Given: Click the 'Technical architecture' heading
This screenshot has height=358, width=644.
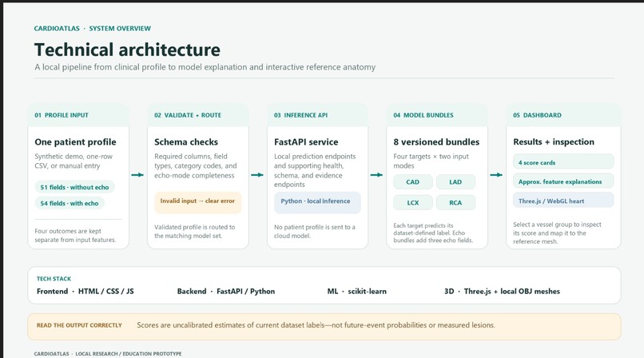Looking at the screenshot, I should tap(127, 50).
